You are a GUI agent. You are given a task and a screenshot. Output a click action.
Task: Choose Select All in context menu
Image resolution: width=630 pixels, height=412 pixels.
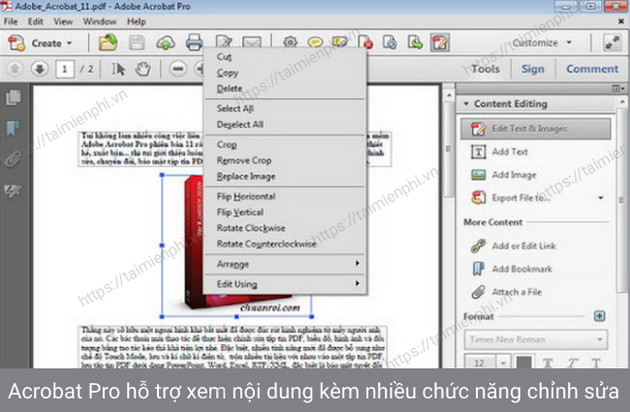click(x=285, y=109)
